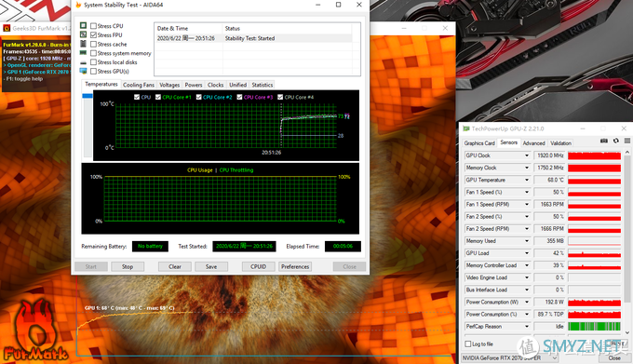Enable Stress local disks checkbox
Screen dimensions: 633x364
pyautogui.click(x=94, y=62)
